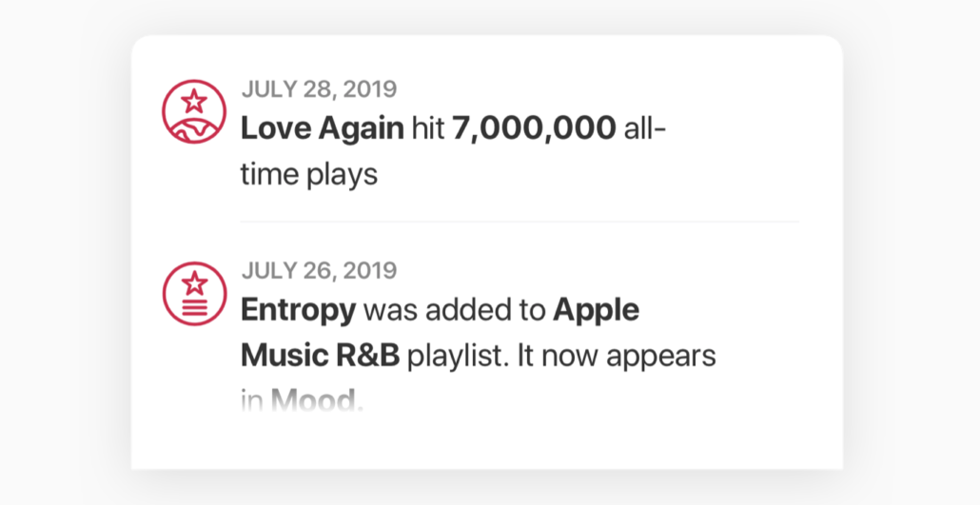Image resolution: width=980 pixels, height=505 pixels.
Task: Open the Love Again song link
Action: click(323, 129)
